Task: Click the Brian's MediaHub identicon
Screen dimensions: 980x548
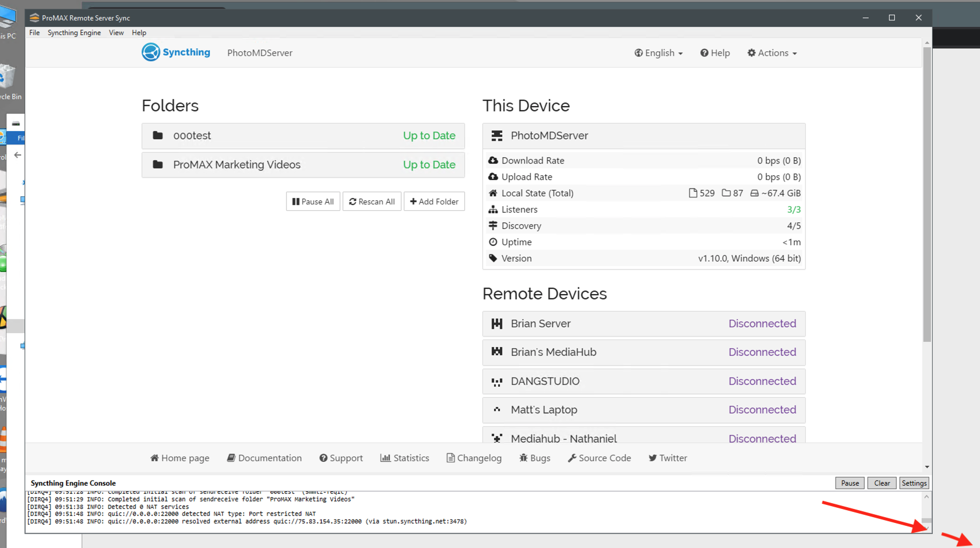Action: click(497, 352)
